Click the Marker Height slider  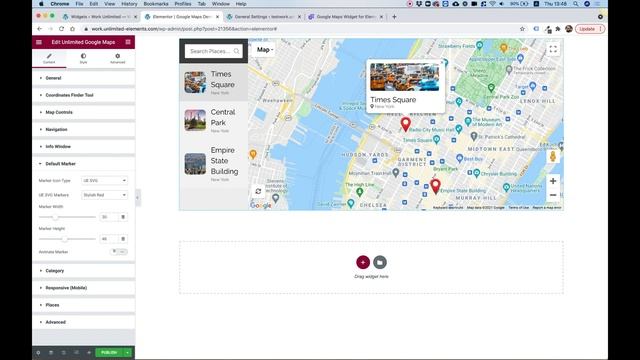click(67, 239)
